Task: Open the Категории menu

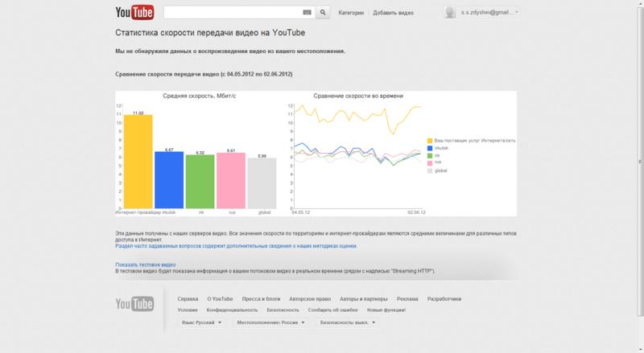Action: (x=351, y=13)
